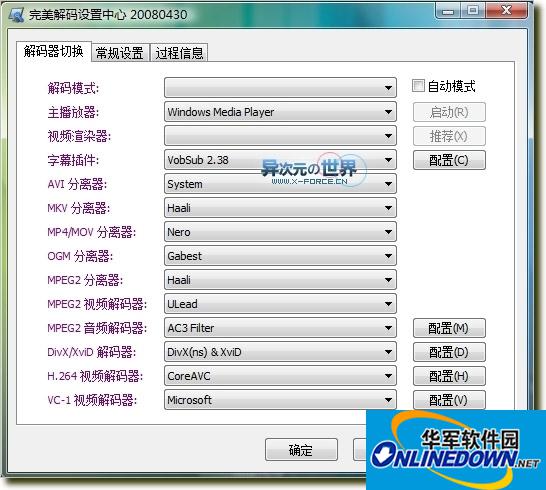The height and width of the screenshot is (490, 546).
Task: Open the DivX/XviD 解码器 dropdown
Action: tap(280, 352)
